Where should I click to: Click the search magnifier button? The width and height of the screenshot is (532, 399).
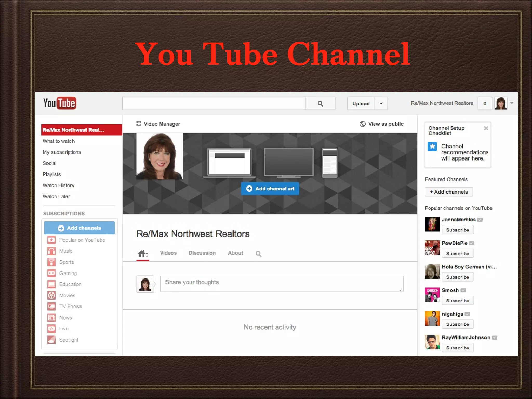tap(320, 104)
